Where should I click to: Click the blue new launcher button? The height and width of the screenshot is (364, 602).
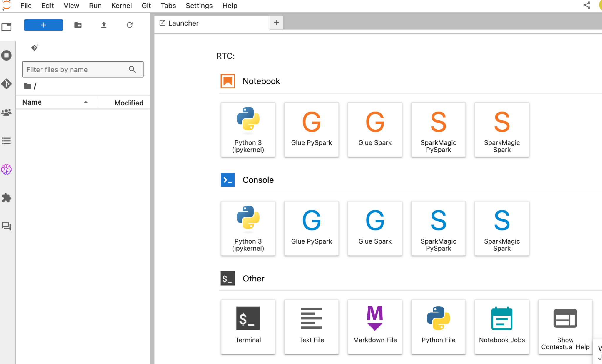click(x=43, y=25)
